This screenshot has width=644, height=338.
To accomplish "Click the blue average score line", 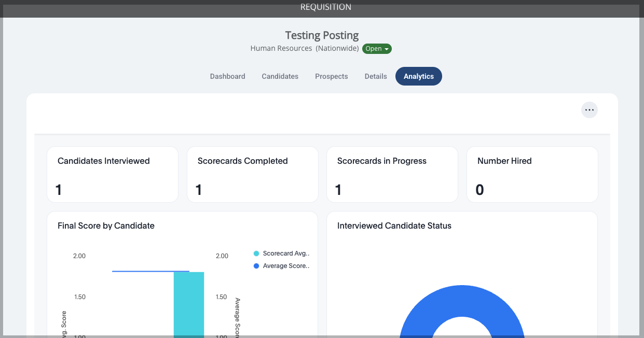I will point(150,271).
